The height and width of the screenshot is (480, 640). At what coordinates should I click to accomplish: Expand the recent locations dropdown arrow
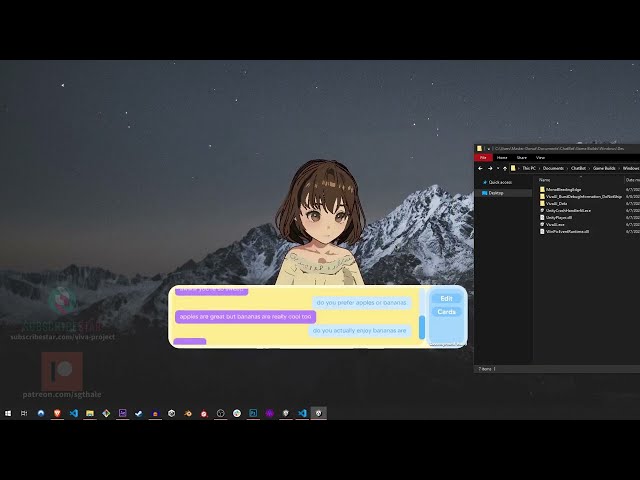click(498, 168)
